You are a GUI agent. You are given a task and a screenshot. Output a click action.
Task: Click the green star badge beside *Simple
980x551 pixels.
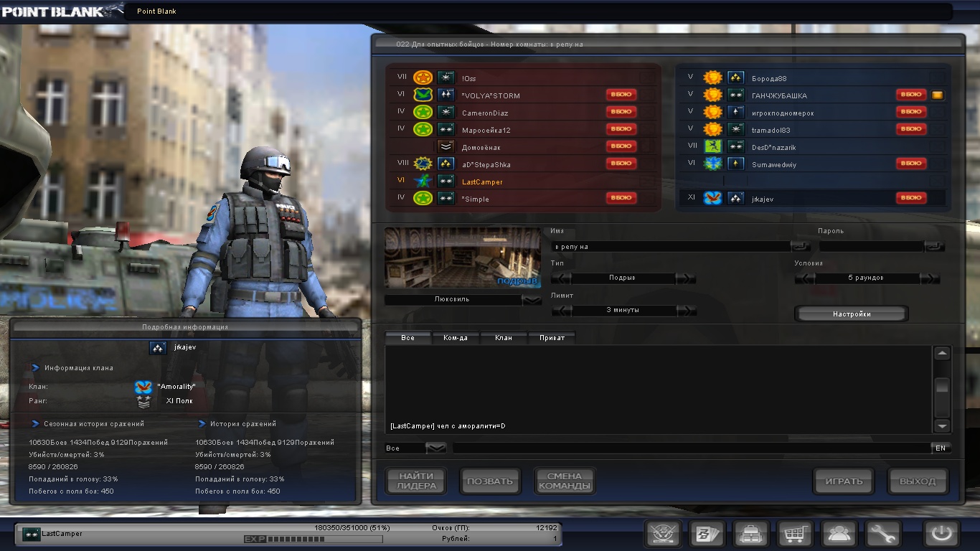point(423,198)
